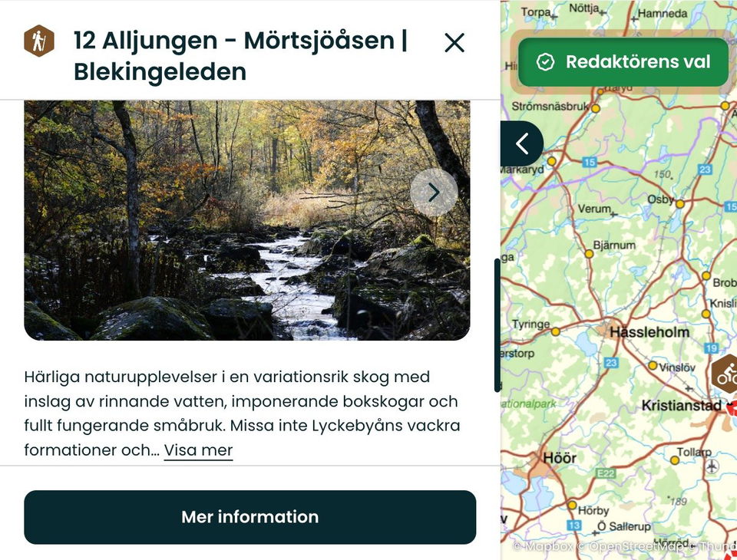Screen dimensions: 737x560
Task: Click the trail title heading text
Action: (x=240, y=56)
